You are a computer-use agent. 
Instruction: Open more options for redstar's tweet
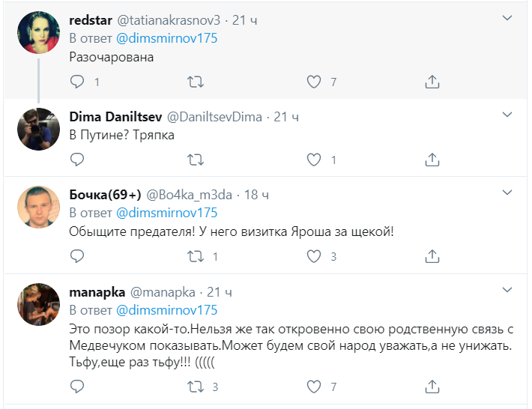(x=507, y=18)
